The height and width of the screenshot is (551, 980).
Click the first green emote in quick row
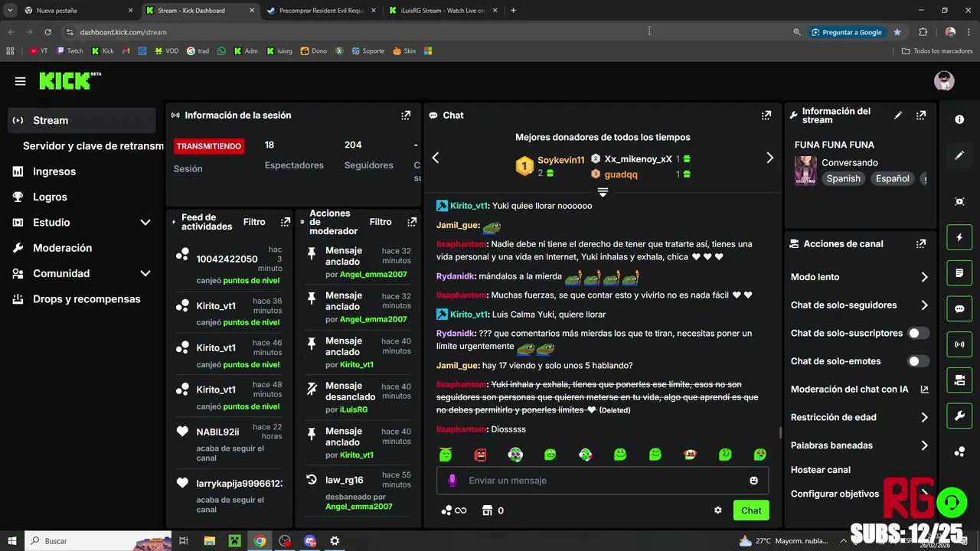446,455
